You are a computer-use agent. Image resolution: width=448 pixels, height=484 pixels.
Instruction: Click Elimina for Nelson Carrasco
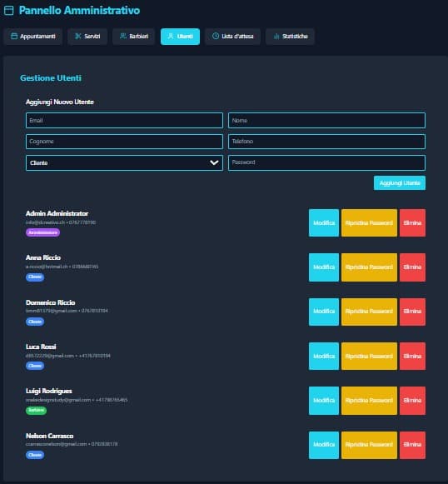412,445
